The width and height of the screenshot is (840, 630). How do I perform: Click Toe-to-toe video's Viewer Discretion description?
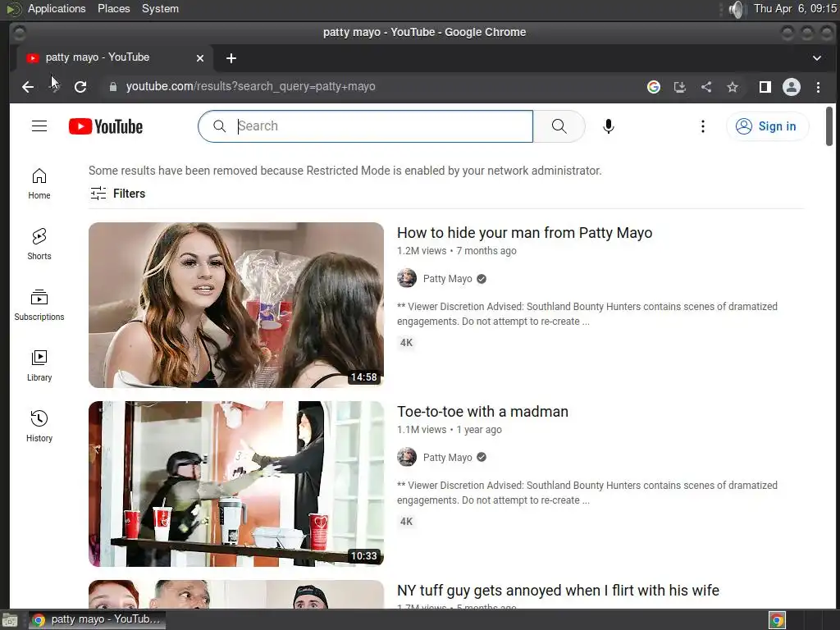(587, 493)
